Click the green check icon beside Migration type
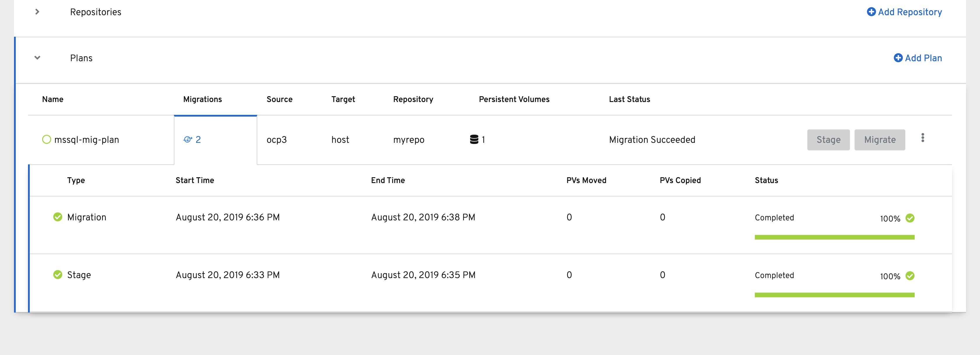 (57, 217)
